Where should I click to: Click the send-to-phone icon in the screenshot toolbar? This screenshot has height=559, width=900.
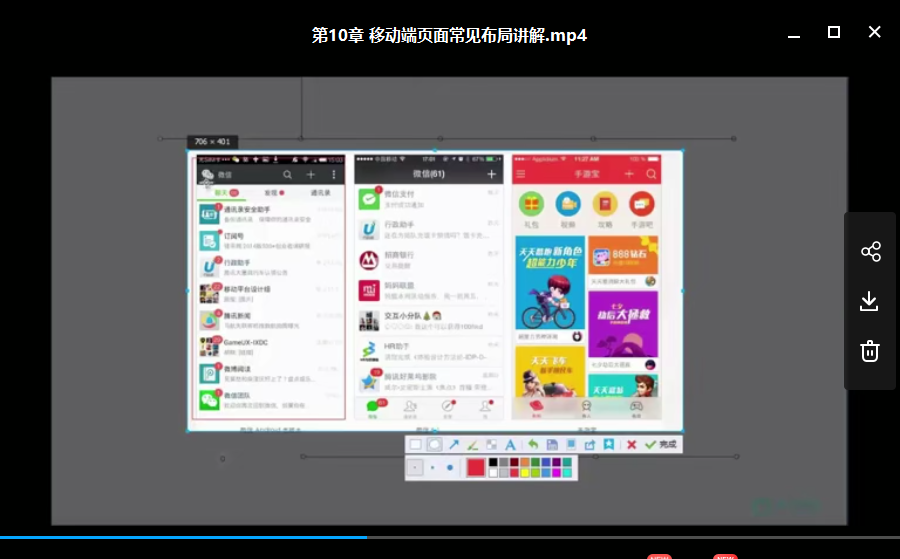click(571, 445)
